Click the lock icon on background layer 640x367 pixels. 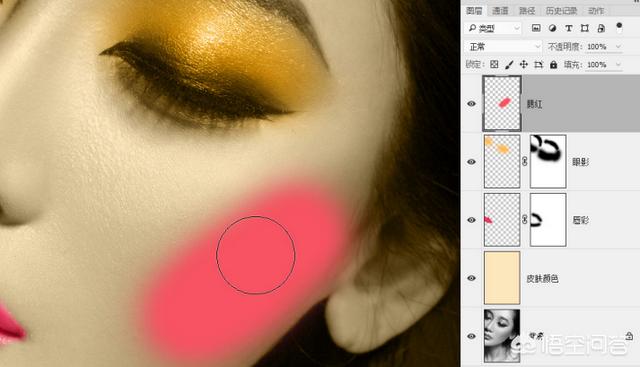[x=629, y=336]
